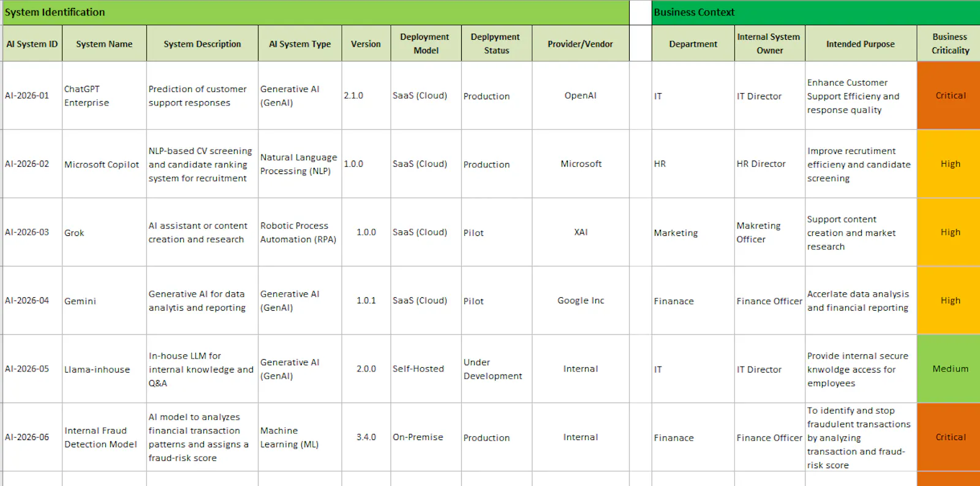Select the Grok system name cell

click(104, 232)
